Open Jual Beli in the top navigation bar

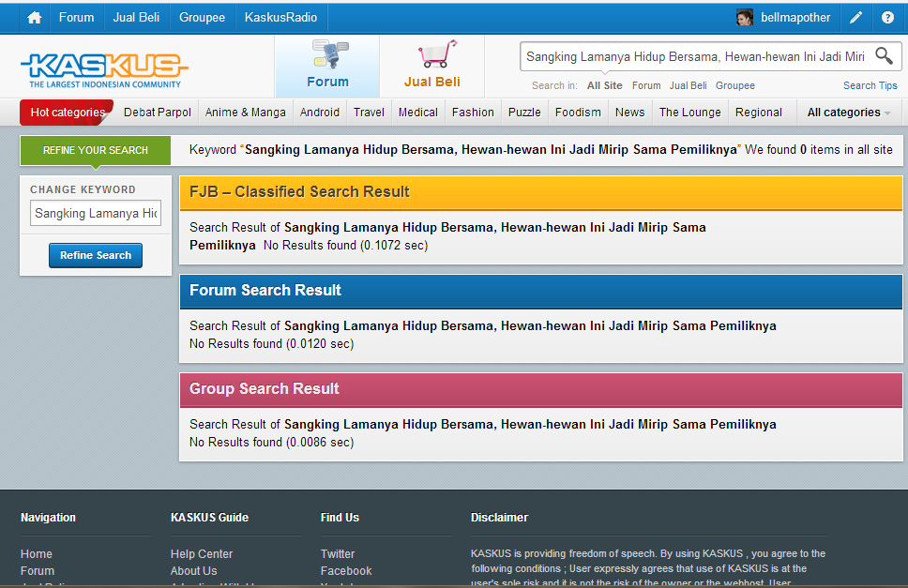click(x=136, y=18)
